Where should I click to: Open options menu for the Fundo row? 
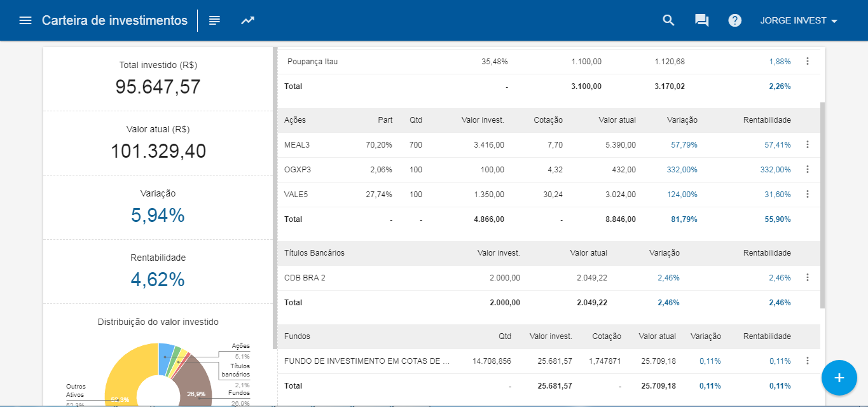pyautogui.click(x=808, y=361)
